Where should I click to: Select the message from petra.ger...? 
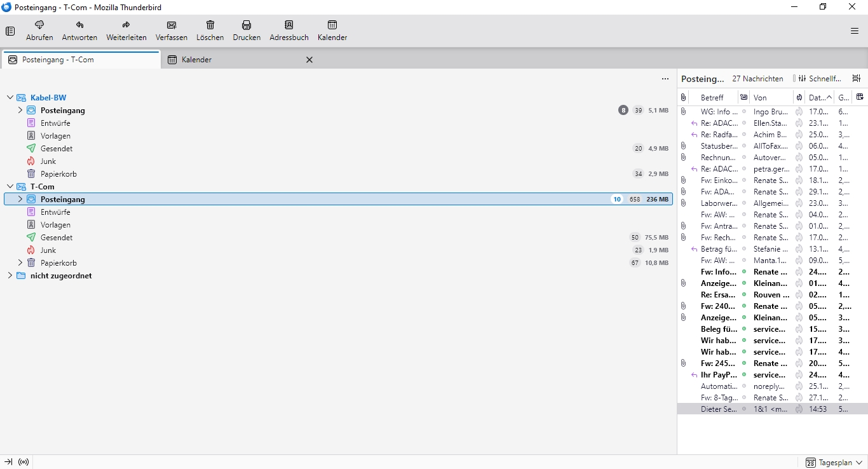pos(772,169)
